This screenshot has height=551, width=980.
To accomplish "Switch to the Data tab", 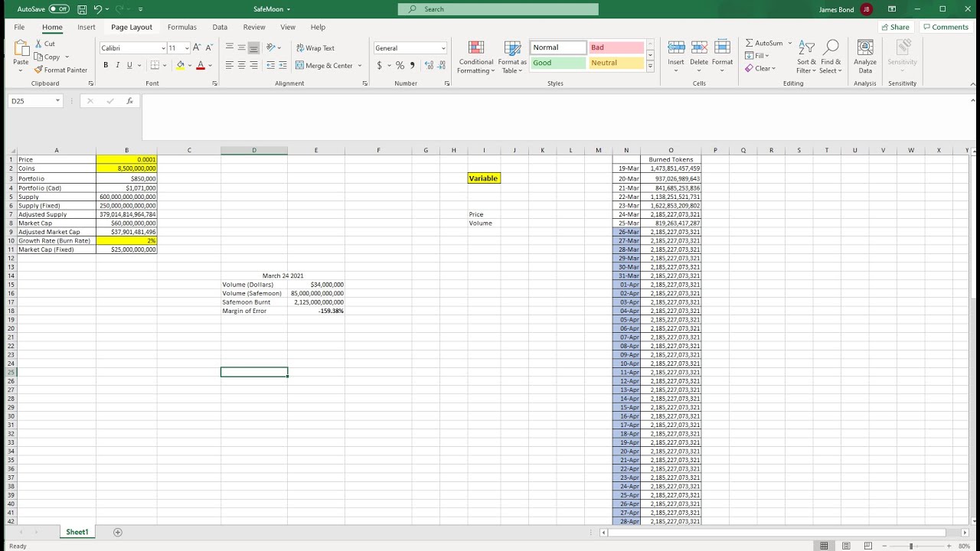I will coord(220,27).
